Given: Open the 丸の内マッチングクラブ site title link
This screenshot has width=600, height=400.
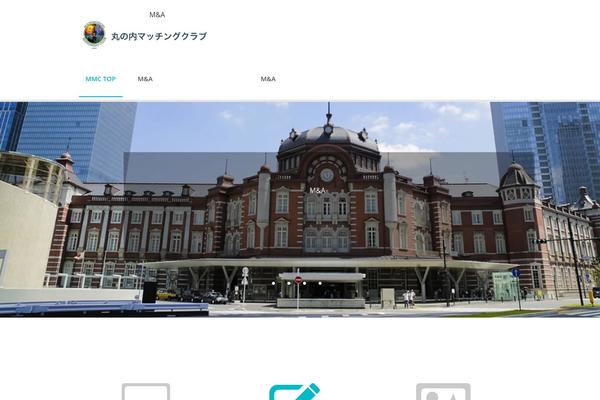Looking at the screenshot, I should click(159, 36).
